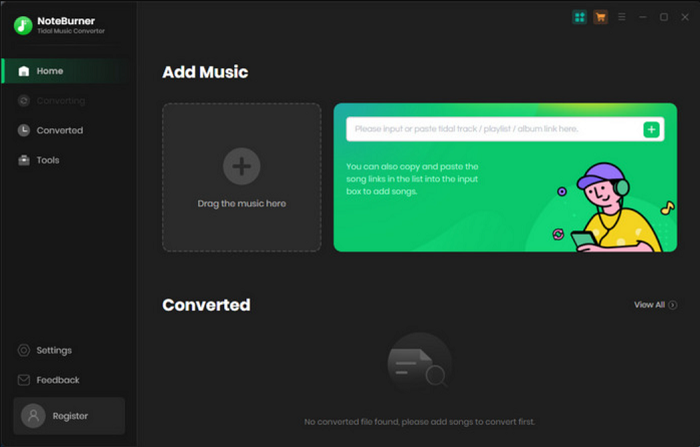The image size is (700, 447).
Task: Click the NoteBurner green music note logo
Action: click(23, 25)
